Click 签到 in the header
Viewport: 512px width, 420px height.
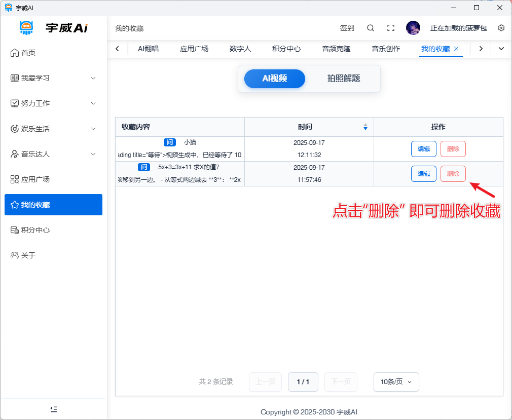coord(347,28)
